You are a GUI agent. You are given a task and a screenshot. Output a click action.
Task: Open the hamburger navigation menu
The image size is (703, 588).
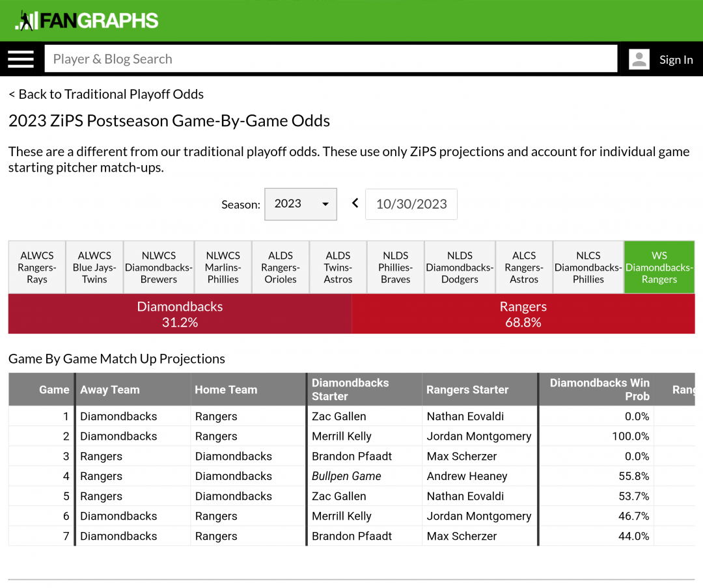point(21,59)
